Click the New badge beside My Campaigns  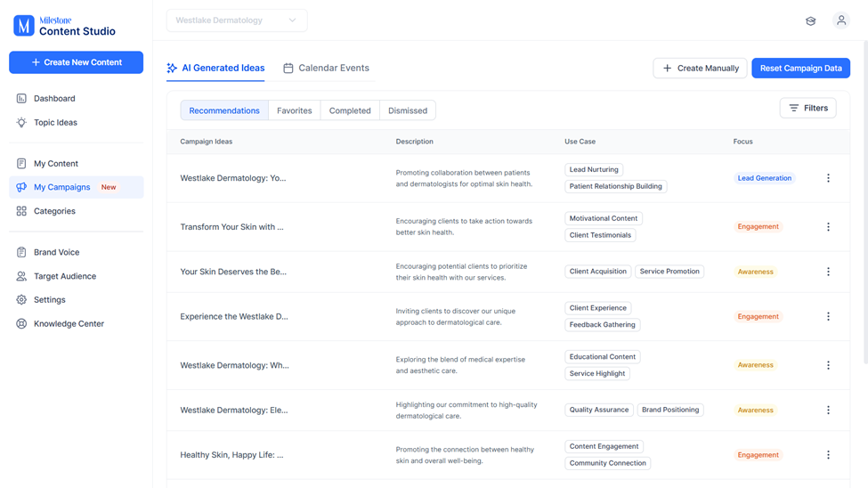[109, 187]
